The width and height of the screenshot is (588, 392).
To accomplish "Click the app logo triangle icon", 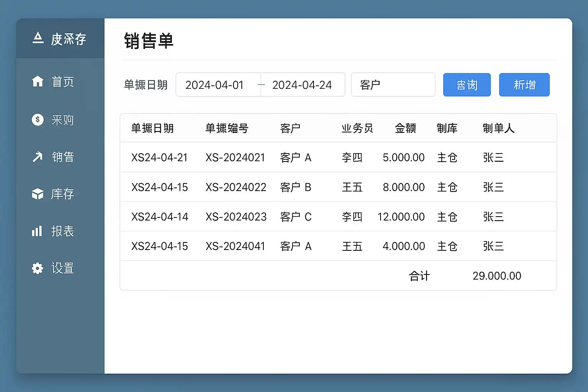I will point(38,38).
